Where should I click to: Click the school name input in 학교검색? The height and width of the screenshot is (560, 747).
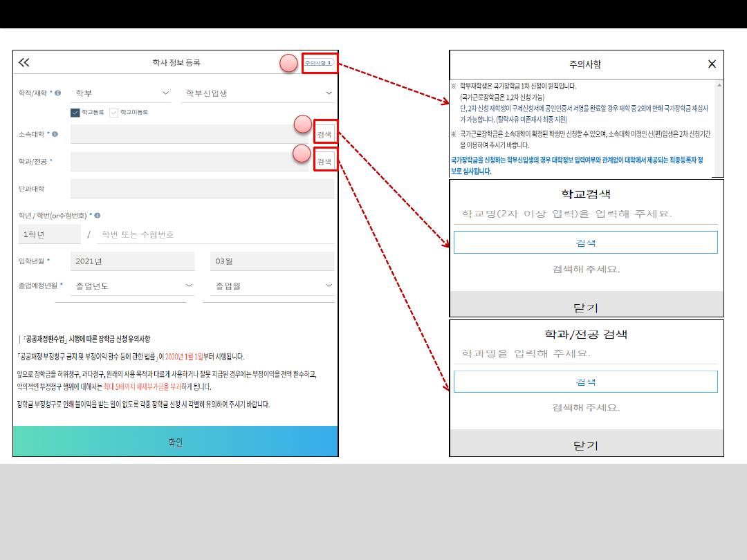tap(585, 214)
